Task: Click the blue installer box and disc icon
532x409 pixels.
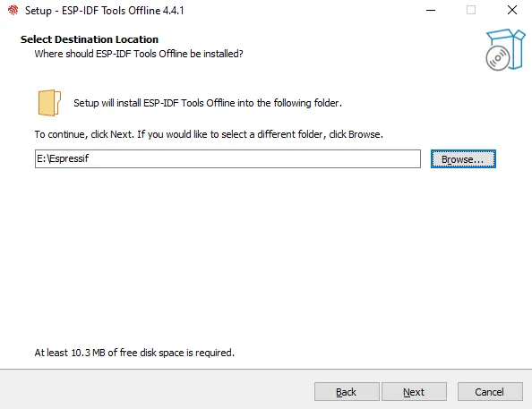Action: tap(505, 49)
